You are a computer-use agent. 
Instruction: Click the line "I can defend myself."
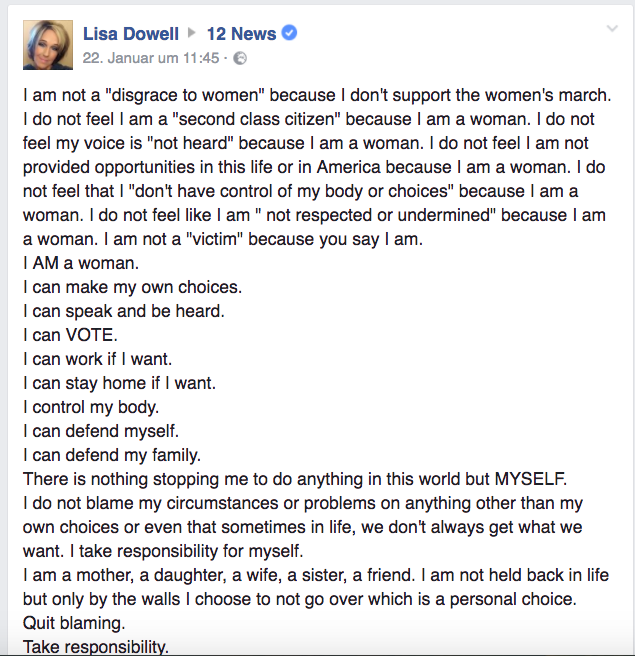[x=101, y=431]
